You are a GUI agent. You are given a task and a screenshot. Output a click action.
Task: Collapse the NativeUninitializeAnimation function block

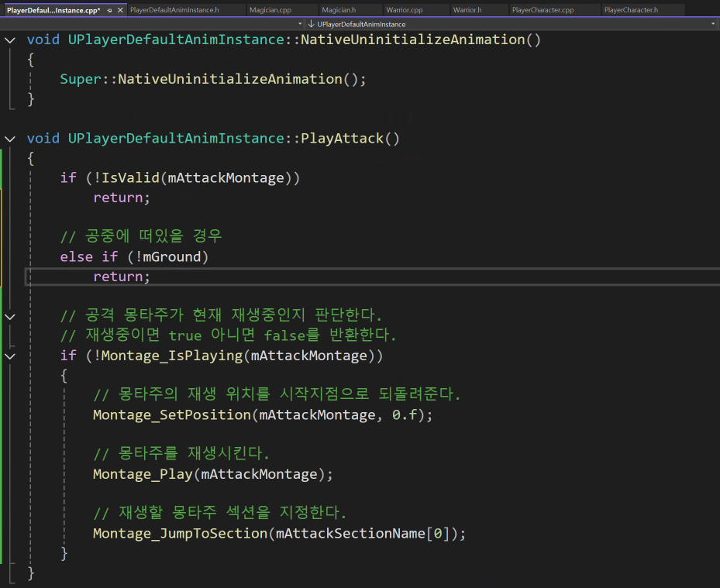pos(10,40)
